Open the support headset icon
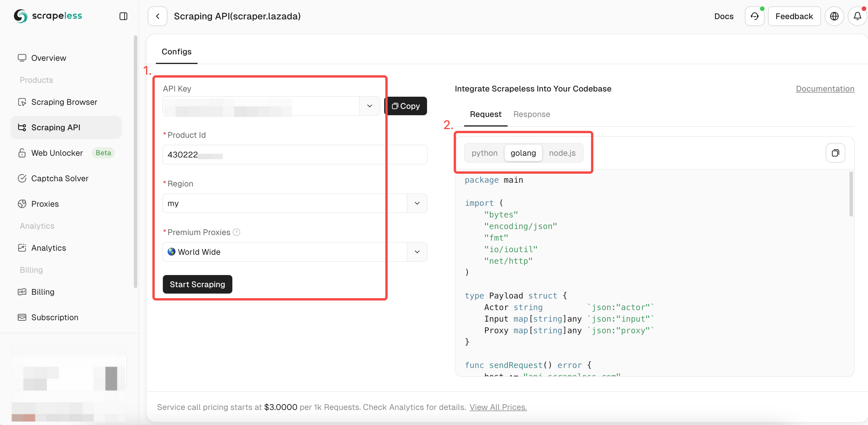This screenshot has height=425, width=868. coord(754,16)
